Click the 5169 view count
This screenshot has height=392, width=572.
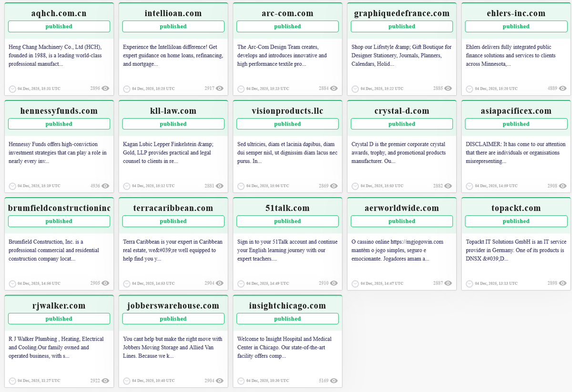pyautogui.click(x=324, y=381)
